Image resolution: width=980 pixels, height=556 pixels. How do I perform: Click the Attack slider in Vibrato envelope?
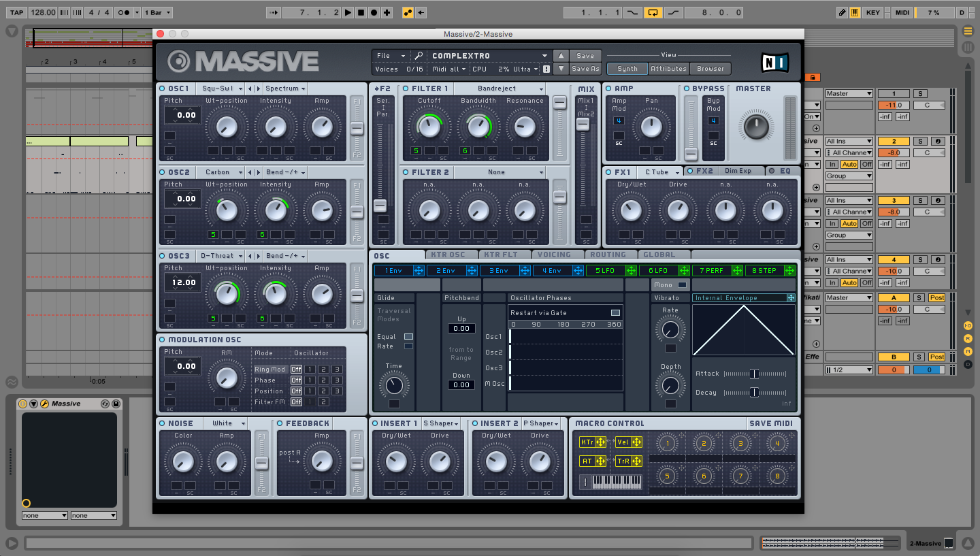(x=753, y=374)
